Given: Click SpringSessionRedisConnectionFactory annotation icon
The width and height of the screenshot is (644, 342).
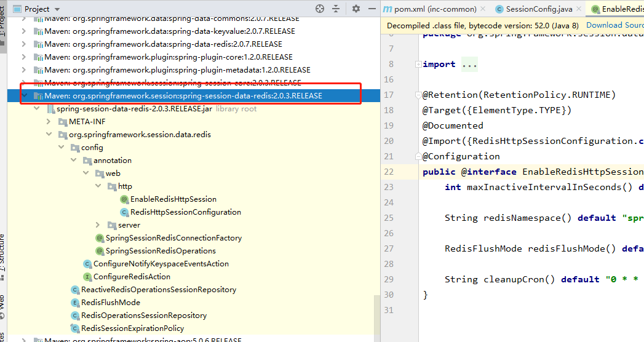Looking at the screenshot, I should coord(100,238).
